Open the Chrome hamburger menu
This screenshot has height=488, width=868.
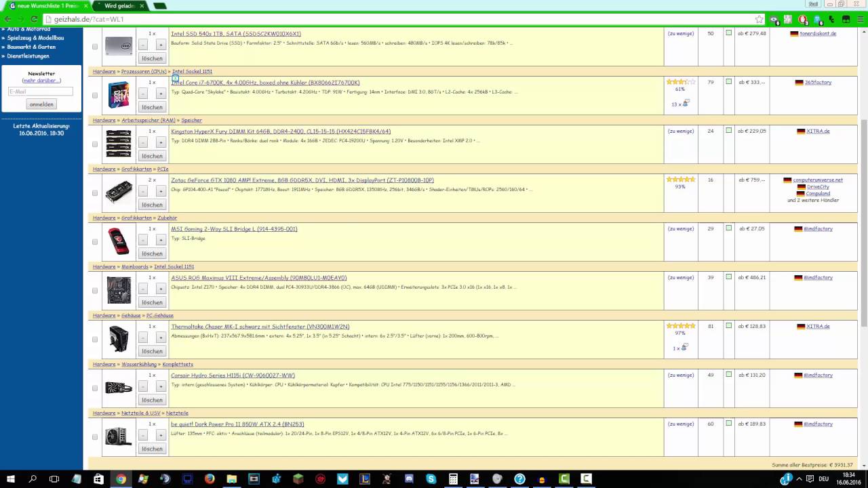click(860, 20)
